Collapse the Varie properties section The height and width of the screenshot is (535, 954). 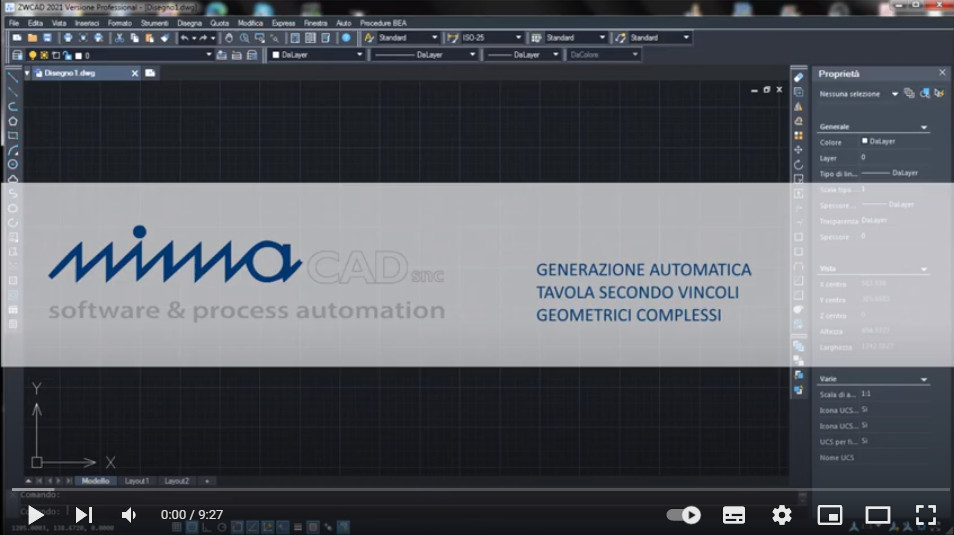(924, 379)
